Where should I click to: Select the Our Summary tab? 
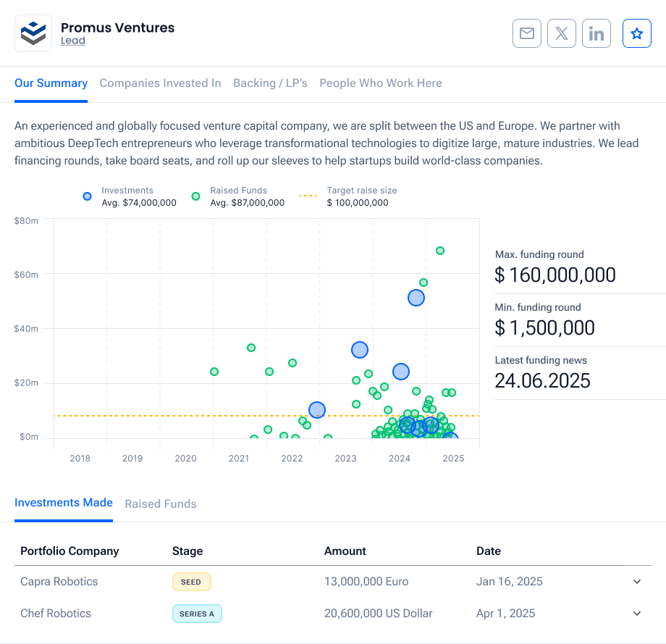coord(51,83)
